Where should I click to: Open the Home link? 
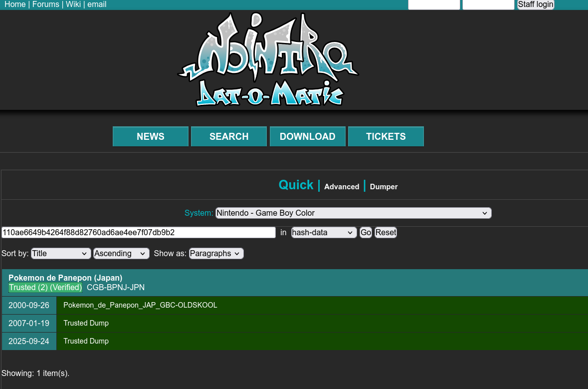coord(15,4)
